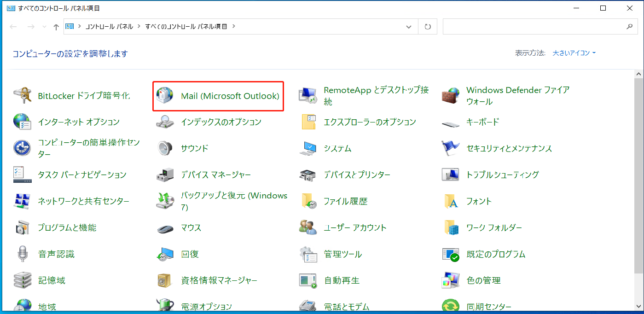This screenshot has width=644, height=314.
Task: Expand chevron before コントロール パネル breadcrumb
Action: (80, 27)
